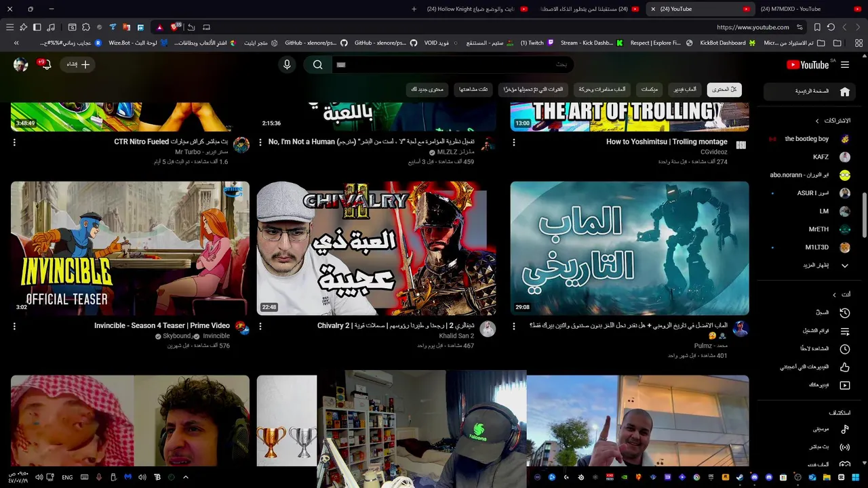Open the Liked videos thumbs-up icon
This screenshot has height=488, width=868.
(845, 367)
